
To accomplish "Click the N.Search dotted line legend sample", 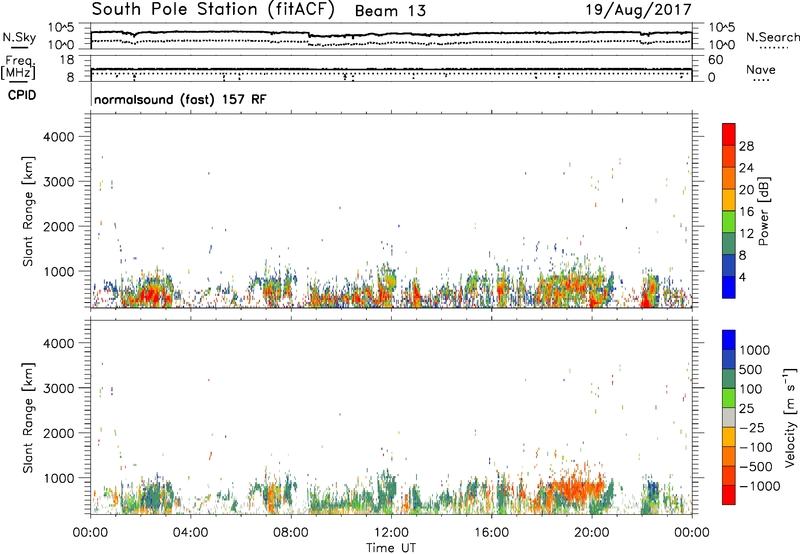I will pos(774,47).
